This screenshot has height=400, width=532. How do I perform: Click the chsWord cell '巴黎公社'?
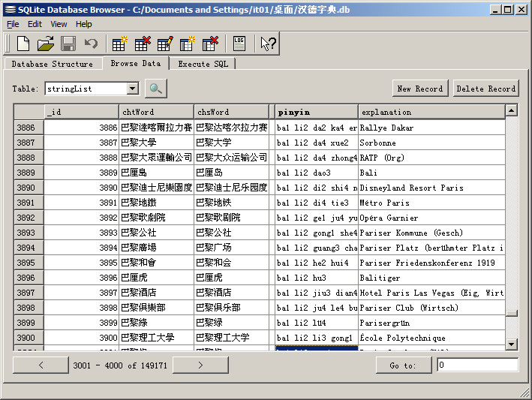point(231,233)
